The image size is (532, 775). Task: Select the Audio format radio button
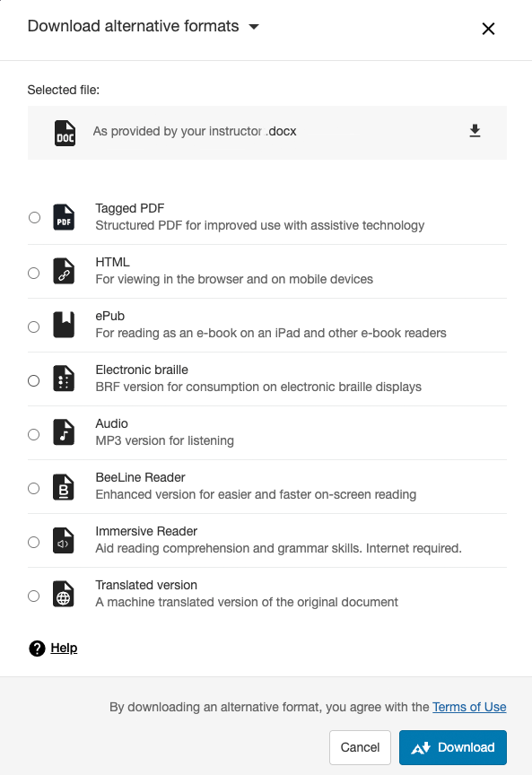click(x=33, y=434)
